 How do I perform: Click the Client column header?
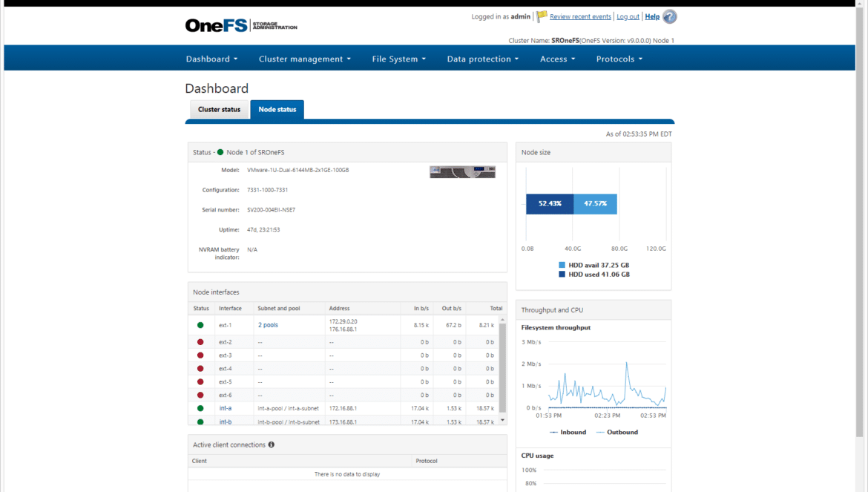tap(200, 461)
